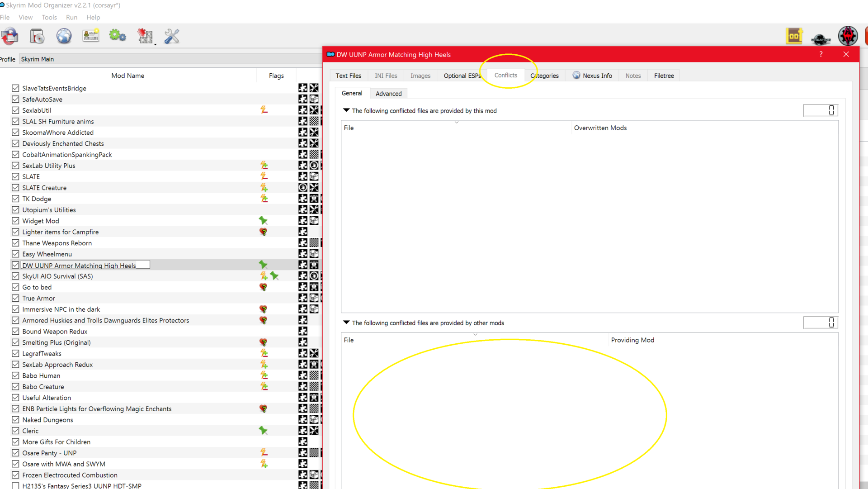Open the Categories tab
The height and width of the screenshot is (489, 868).
[x=544, y=76]
